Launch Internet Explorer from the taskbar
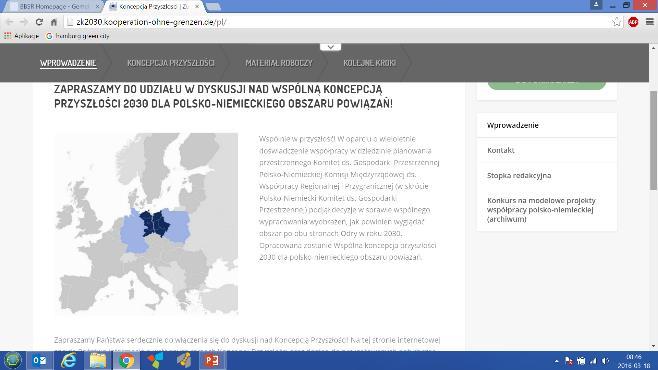 coord(69,360)
